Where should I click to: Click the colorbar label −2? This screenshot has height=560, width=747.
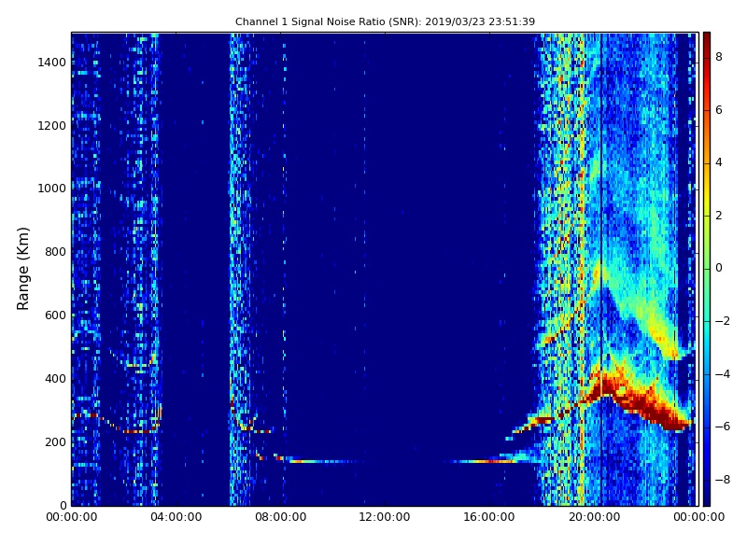pos(722,321)
